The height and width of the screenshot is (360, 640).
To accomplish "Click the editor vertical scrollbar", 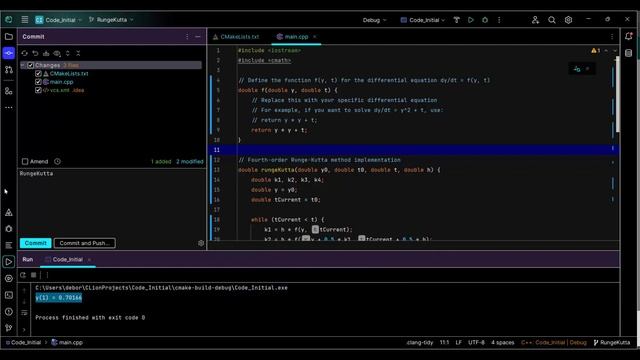I will tap(617, 94).
